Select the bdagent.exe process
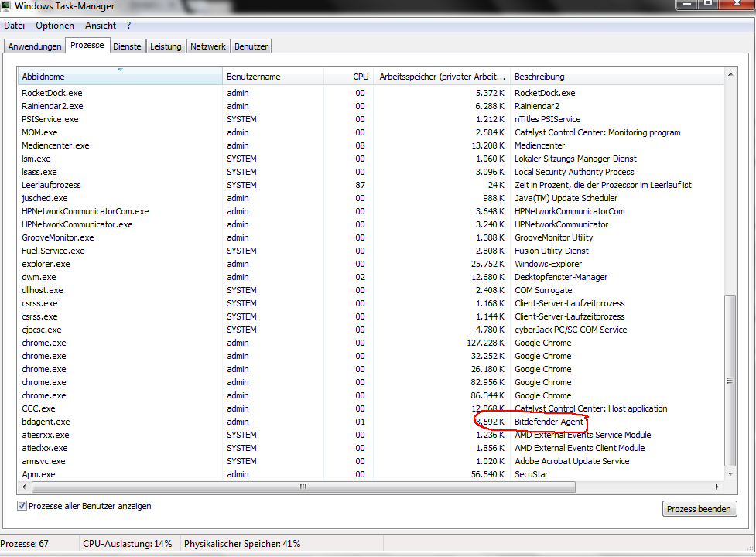Screen dimensions: 756x557 371,422
